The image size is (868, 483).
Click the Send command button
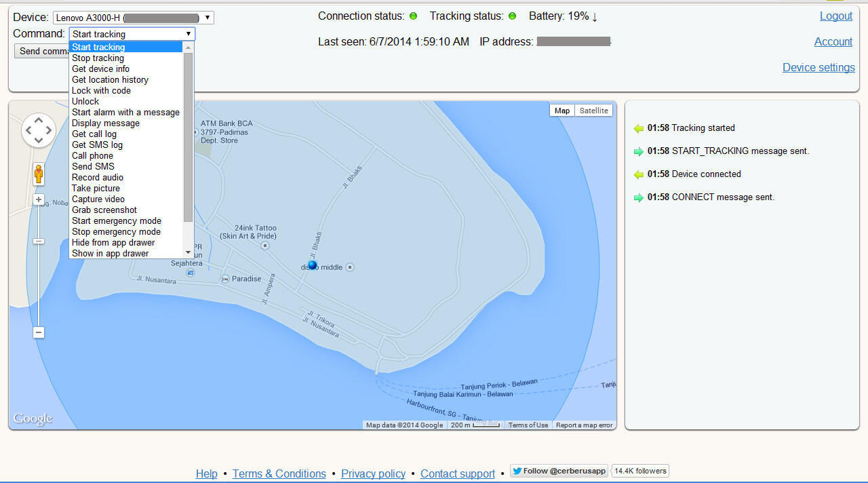click(x=41, y=51)
